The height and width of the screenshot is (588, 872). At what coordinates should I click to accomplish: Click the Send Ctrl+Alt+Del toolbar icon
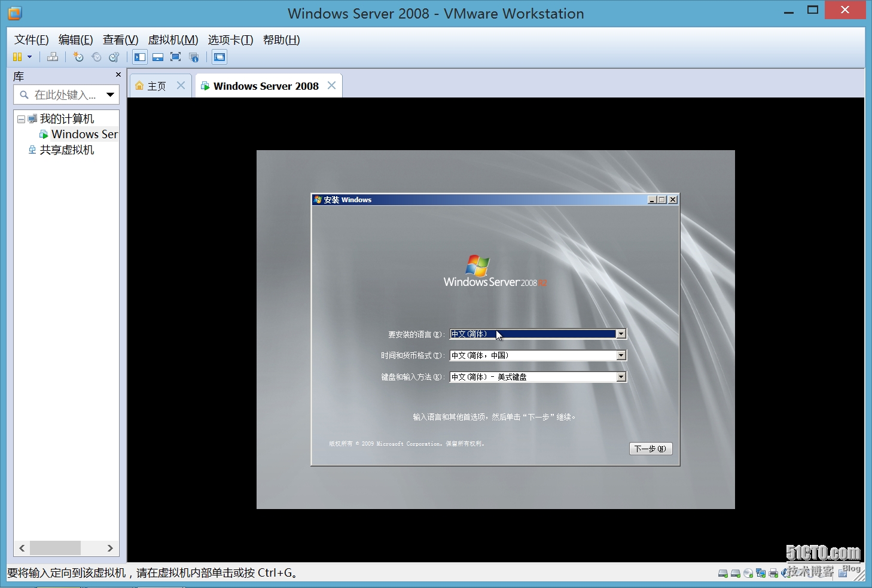tap(53, 57)
